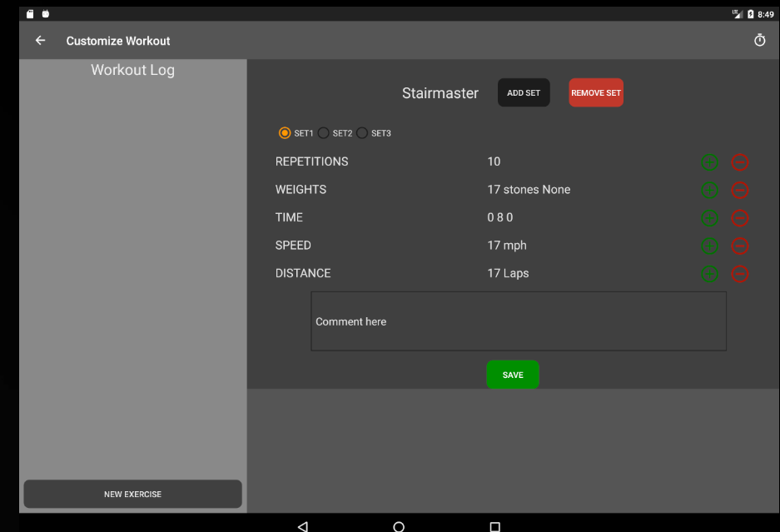The image size is (780, 532).
Task: Click the REPETITIONS label
Action: pos(312,162)
